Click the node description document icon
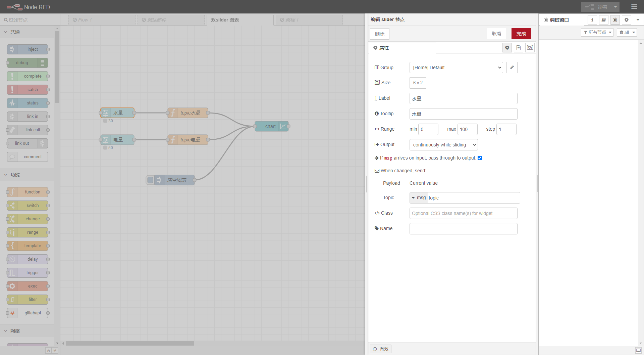 [x=519, y=48]
